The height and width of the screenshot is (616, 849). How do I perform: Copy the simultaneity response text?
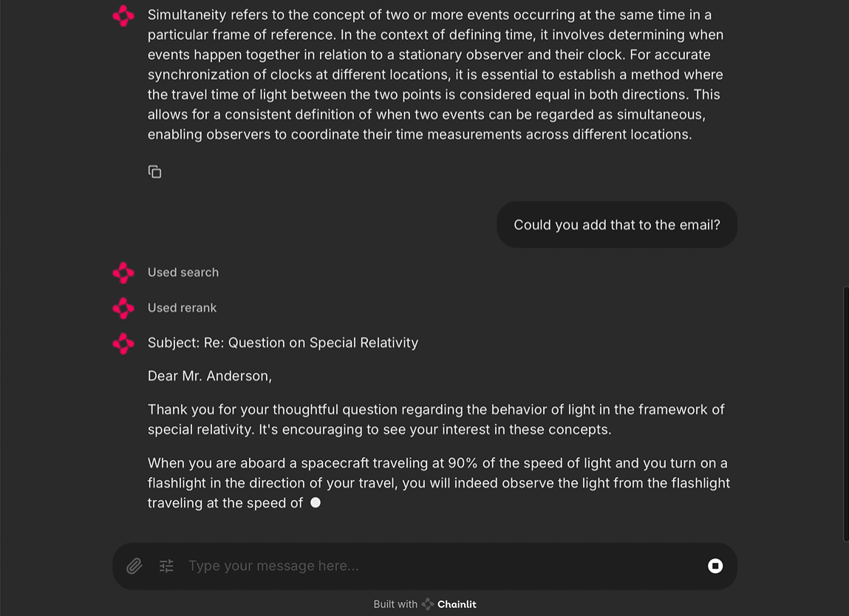pos(154,172)
